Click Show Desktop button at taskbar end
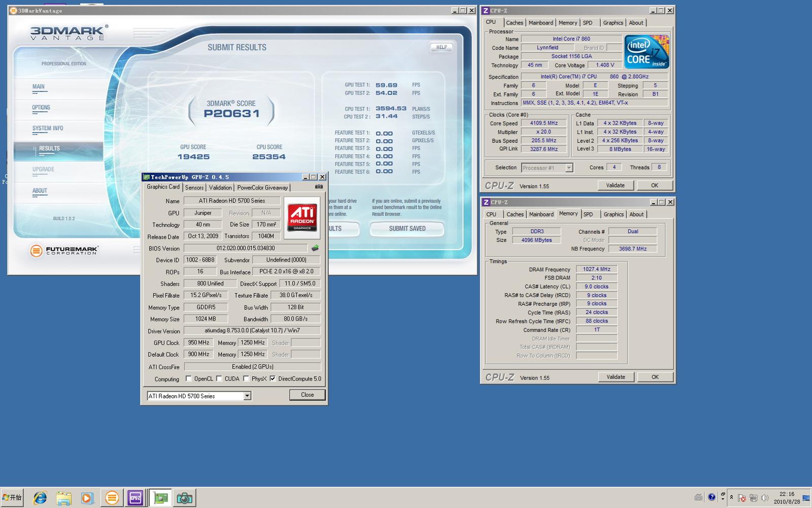The height and width of the screenshot is (508, 812). tap(806, 498)
